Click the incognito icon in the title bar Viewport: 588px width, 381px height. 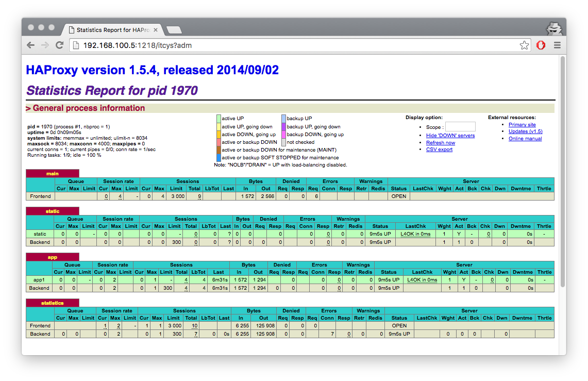[554, 28]
